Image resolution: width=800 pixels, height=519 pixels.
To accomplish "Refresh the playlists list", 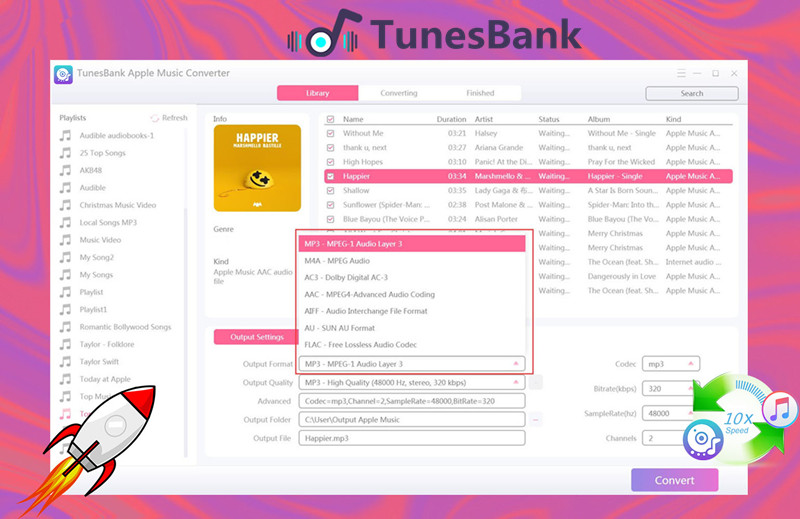I will (x=169, y=118).
